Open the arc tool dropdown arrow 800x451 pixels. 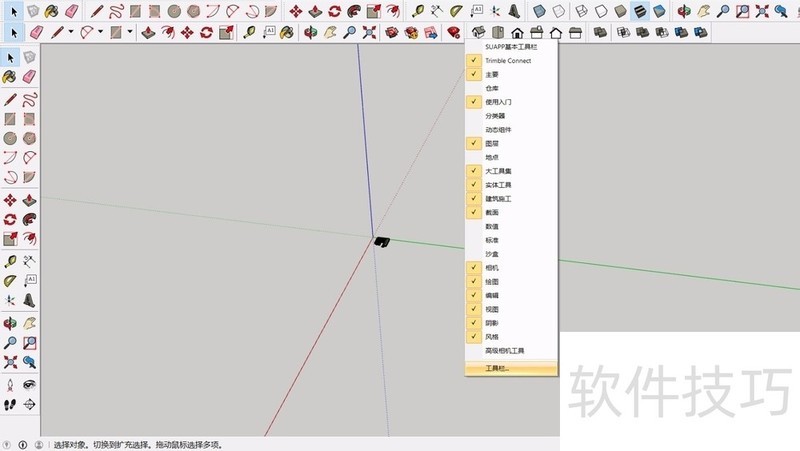(x=102, y=32)
